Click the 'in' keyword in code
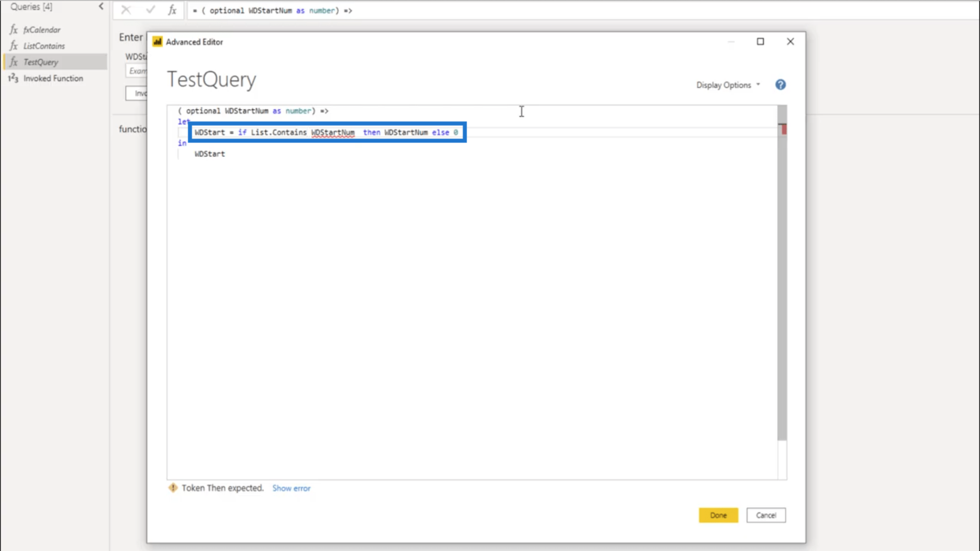Image resolution: width=980 pixels, height=551 pixels. click(x=182, y=143)
